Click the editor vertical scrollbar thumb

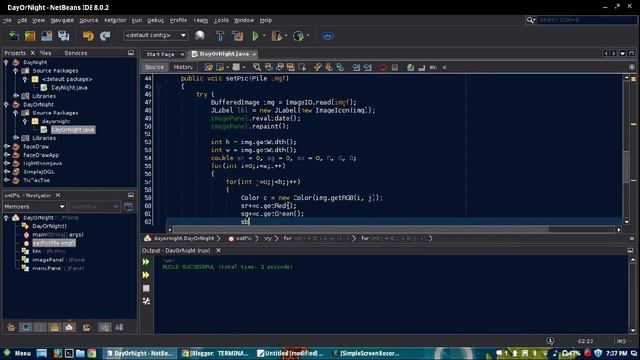tap(627, 167)
